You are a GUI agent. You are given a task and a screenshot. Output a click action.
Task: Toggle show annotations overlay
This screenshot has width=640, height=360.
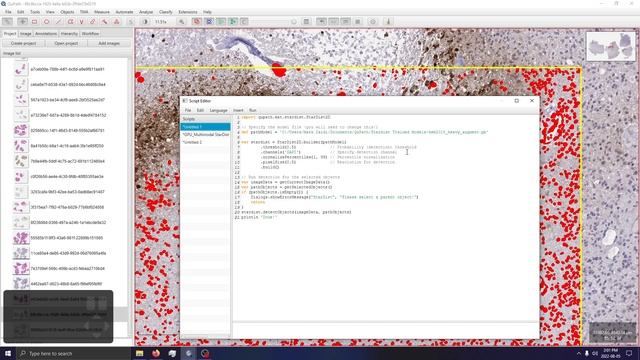[197, 22]
